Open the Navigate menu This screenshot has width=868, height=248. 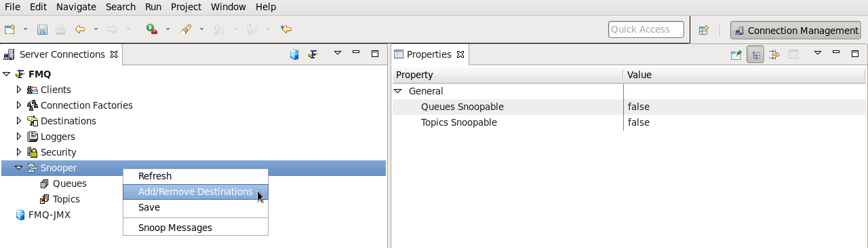point(76,7)
